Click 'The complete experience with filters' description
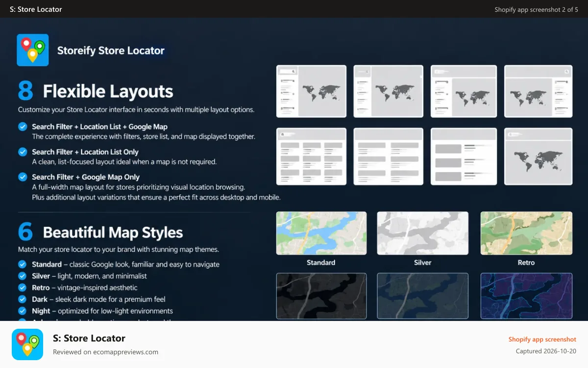Viewport: 588px width, 368px height. pyautogui.click(x=144, y=136)
